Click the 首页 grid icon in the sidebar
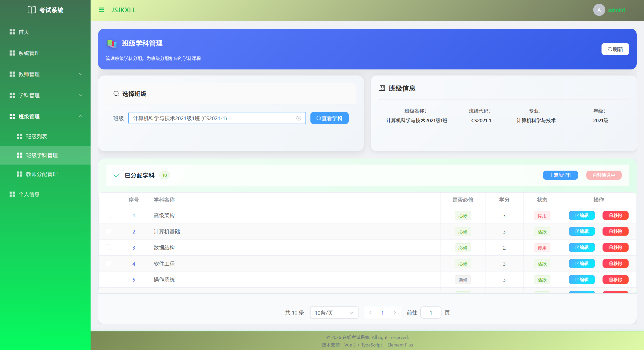The width and height of the screenshot is (644, 350). (12, 32)
